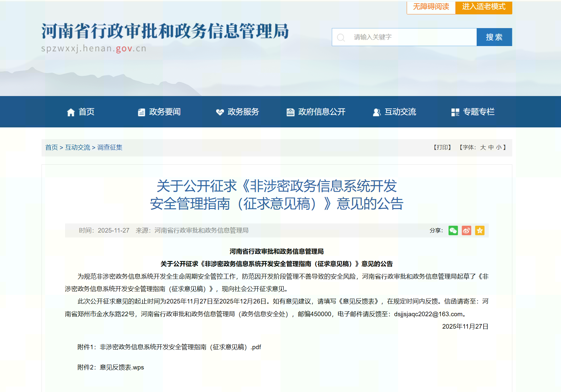Click the star favorites share icon
The height and width of the screenshot is (392, 561).
point(480,231)
